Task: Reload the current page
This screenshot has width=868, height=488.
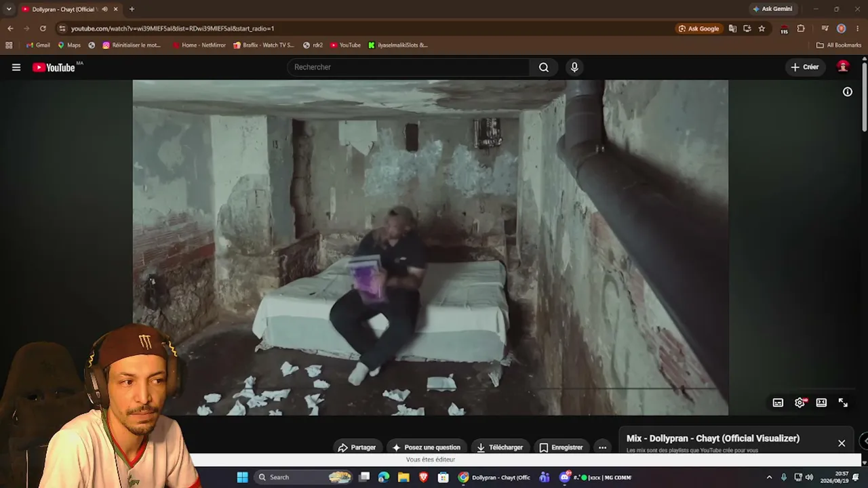Action: click(x=43, y=28)
